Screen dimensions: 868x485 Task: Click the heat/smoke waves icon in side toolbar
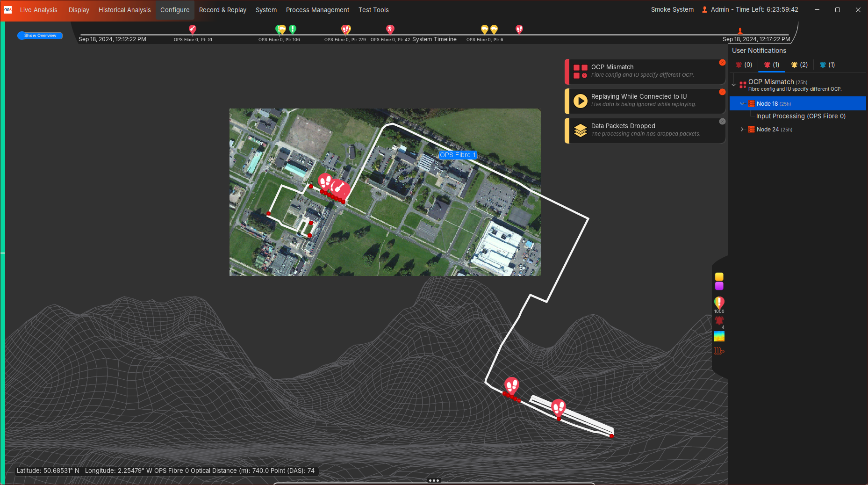pyautogui.click(x=719, y=351)
